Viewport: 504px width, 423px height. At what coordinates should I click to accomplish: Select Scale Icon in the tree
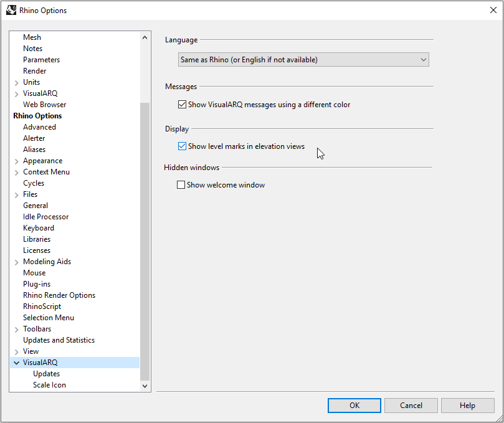pyautogui.click(x=49, y=385)
